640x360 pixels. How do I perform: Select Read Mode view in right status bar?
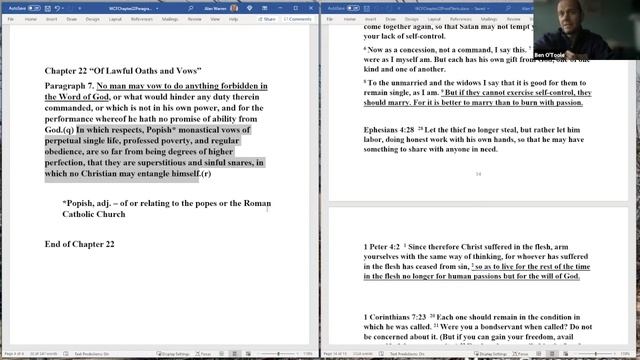tap(539, 354)
